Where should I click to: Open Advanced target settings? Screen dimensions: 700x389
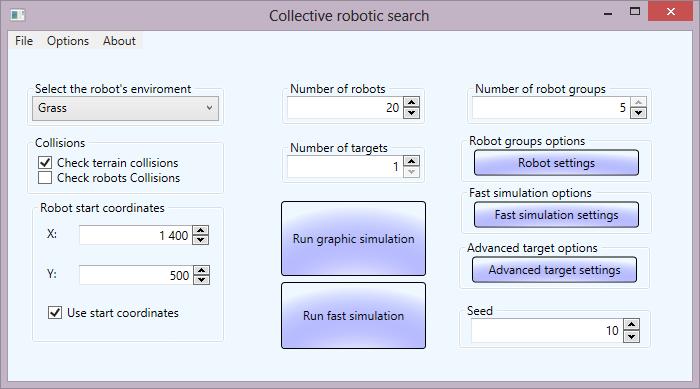(554, 270)
